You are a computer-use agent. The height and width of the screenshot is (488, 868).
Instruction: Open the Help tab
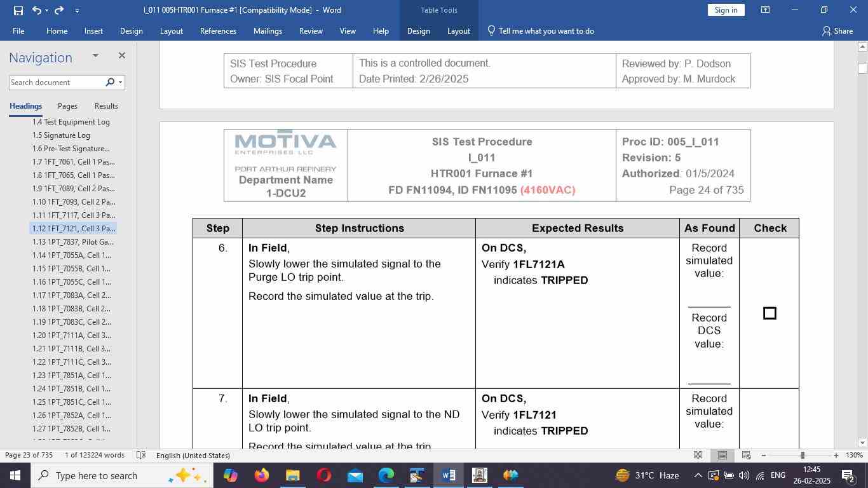(x=381, y=30)
